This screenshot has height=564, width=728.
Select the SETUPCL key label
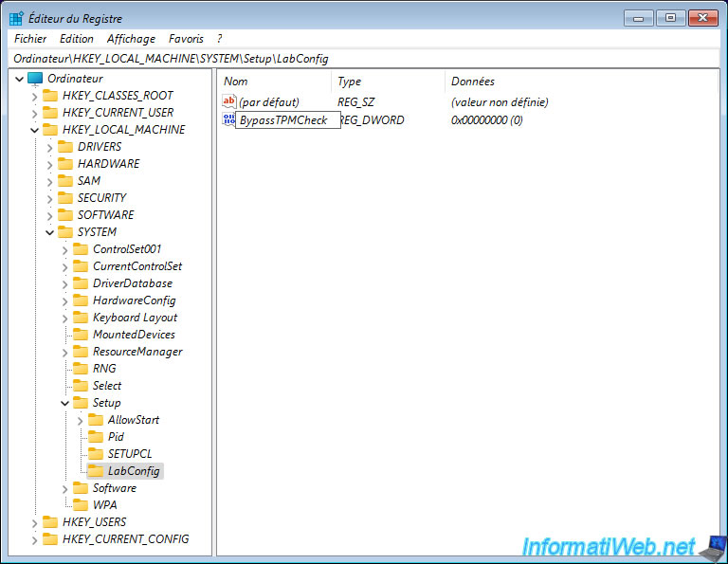click(x=130, y=454)
